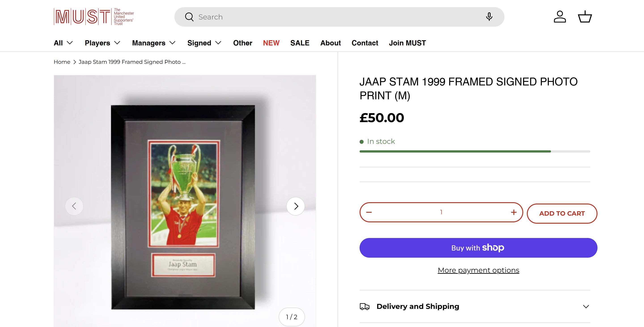Open More payment options link
Screen dimensions: 644x327
click(x=478, y=270)
